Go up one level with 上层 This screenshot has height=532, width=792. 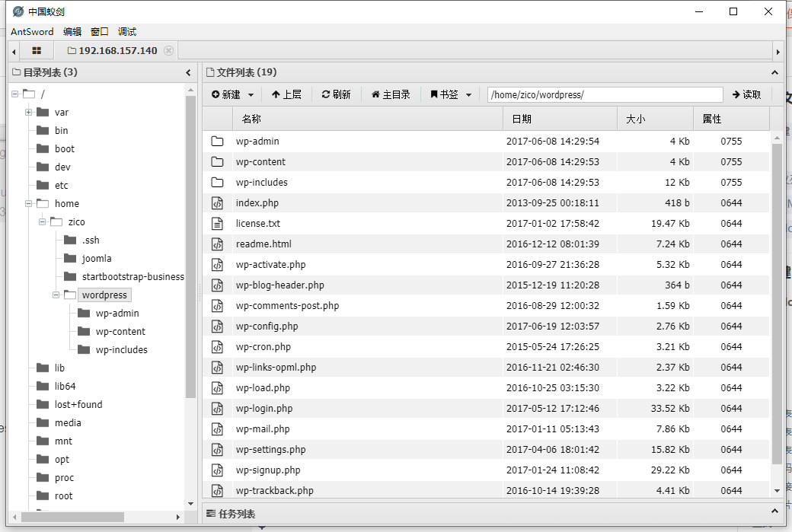click(286, 94)
